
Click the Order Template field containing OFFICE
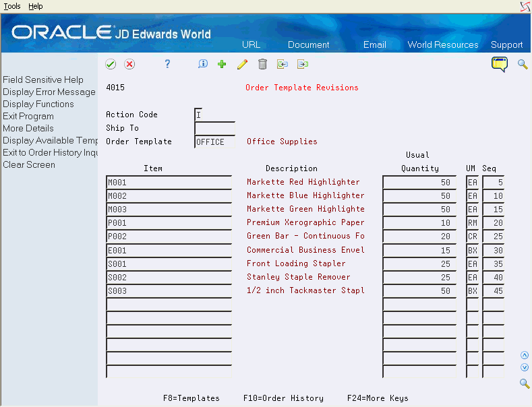tap(215, 142)
